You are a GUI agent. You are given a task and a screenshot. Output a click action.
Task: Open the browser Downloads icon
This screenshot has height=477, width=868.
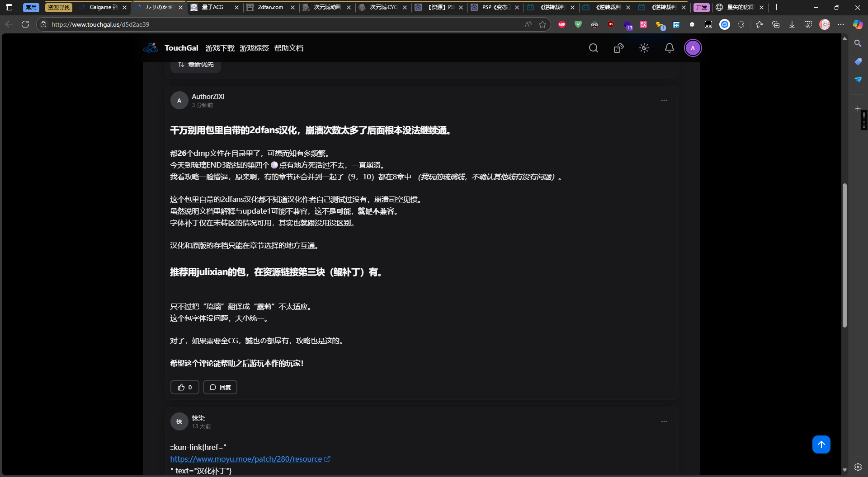792,24
